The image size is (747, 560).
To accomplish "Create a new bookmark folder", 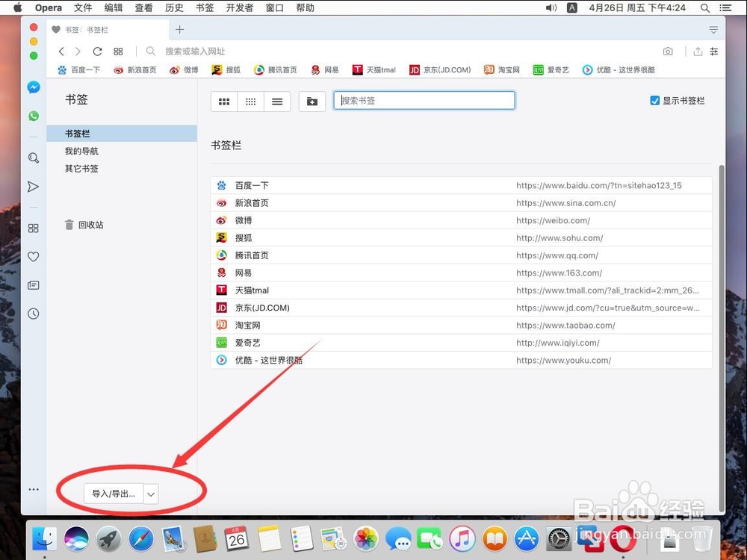I will 312,102.
